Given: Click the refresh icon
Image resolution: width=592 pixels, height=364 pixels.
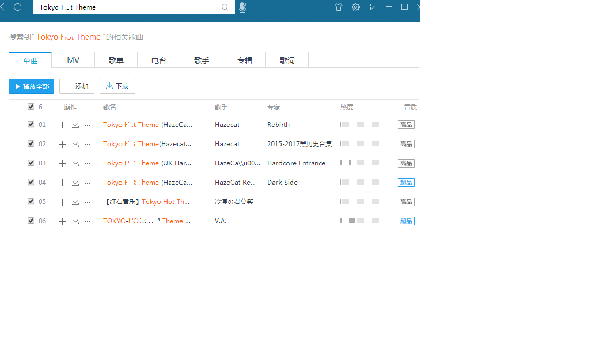Looking at the screenshot, I should coord(17,7).
